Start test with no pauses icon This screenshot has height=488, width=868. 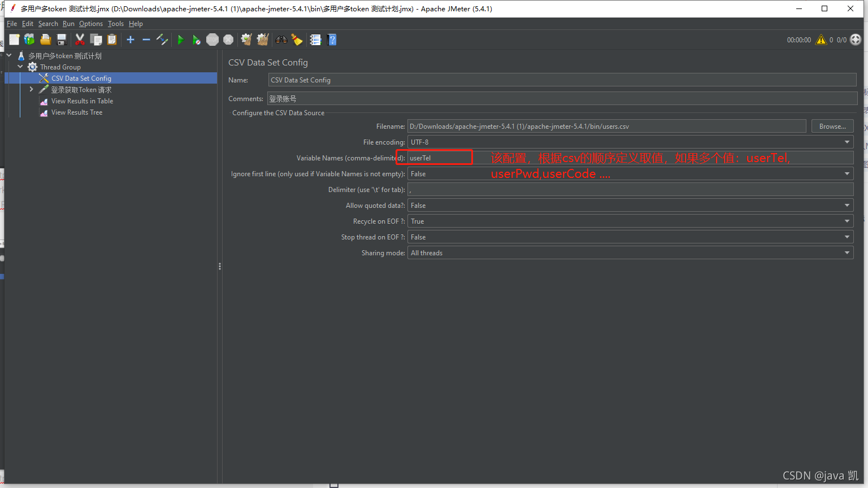click(x=196, y=40)
